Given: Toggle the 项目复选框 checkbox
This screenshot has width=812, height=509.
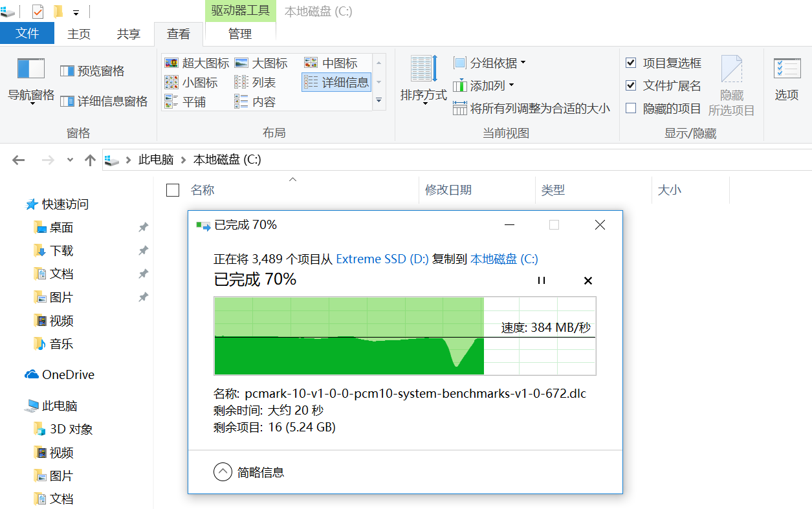Looking at the screenshot, I should click(x=631, y=63).
